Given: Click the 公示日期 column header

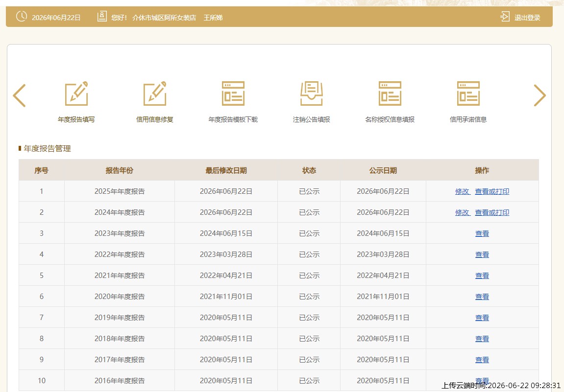Looking at the screenshot, I should 383,170.
